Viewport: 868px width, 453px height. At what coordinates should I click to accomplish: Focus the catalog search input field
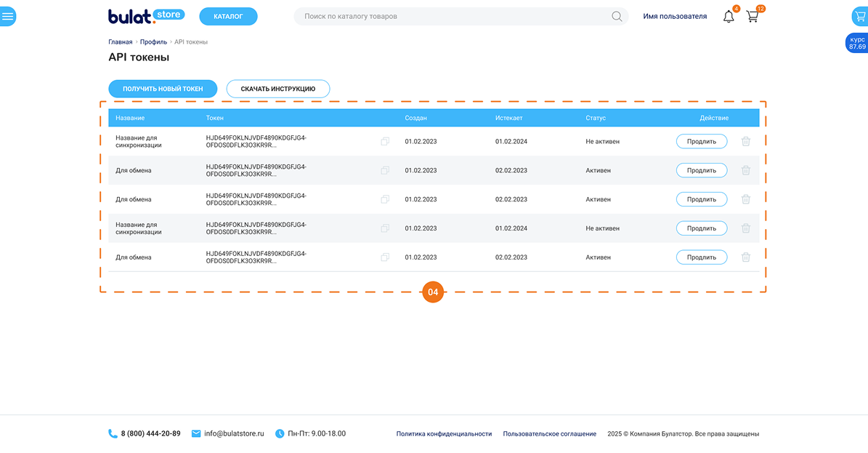[450, 17]
